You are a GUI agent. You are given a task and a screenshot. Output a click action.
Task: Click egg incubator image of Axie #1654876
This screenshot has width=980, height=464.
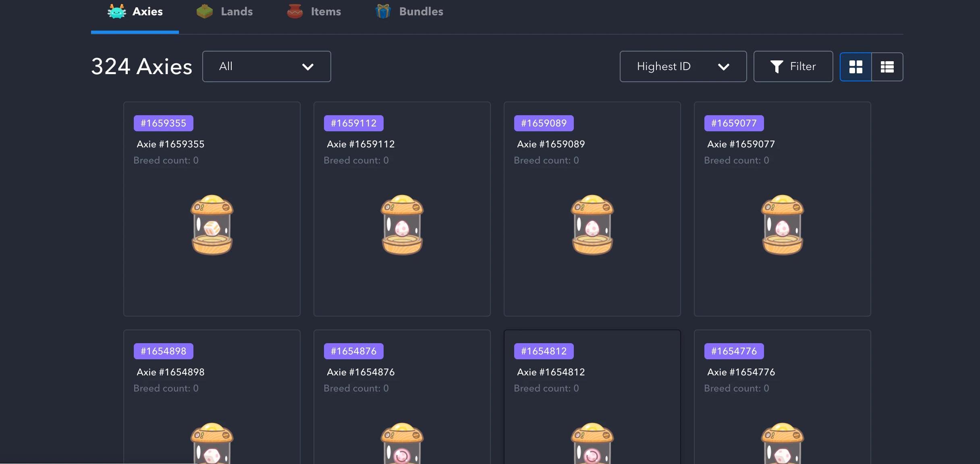pyautogui.click(x=402, y=443)
